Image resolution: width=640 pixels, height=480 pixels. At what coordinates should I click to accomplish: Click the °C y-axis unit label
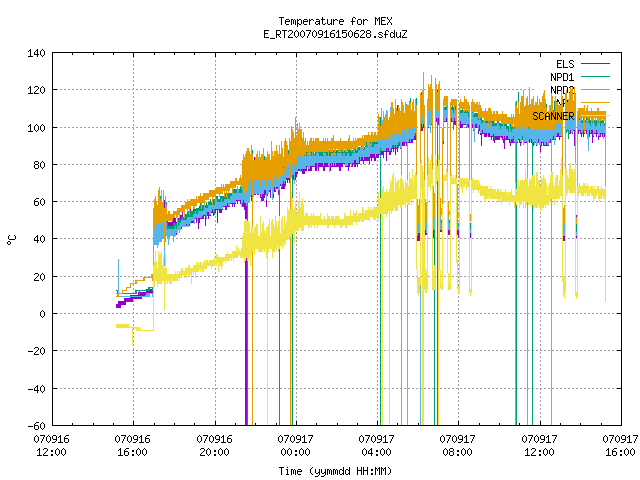point(11,240)
